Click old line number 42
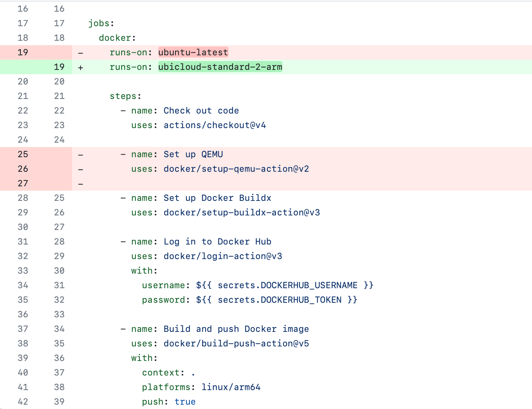This screenshot has width=532, height=409. point(23,402)
